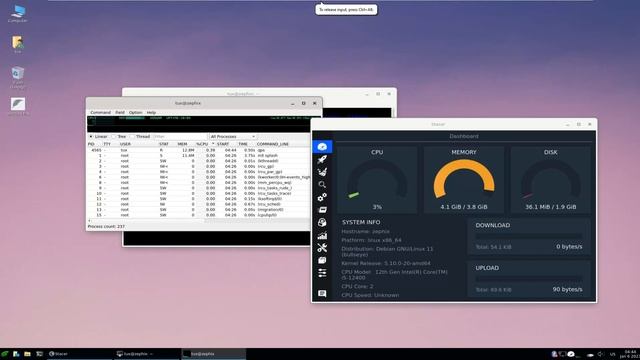Select the process row with PID 10
Screen dimensions: 640x360
(x=199, y=193)
